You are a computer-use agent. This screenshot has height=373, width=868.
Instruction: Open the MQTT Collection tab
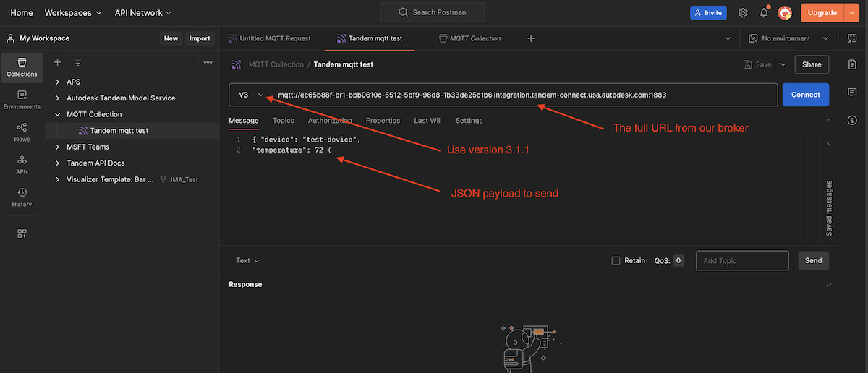[470, 38]
